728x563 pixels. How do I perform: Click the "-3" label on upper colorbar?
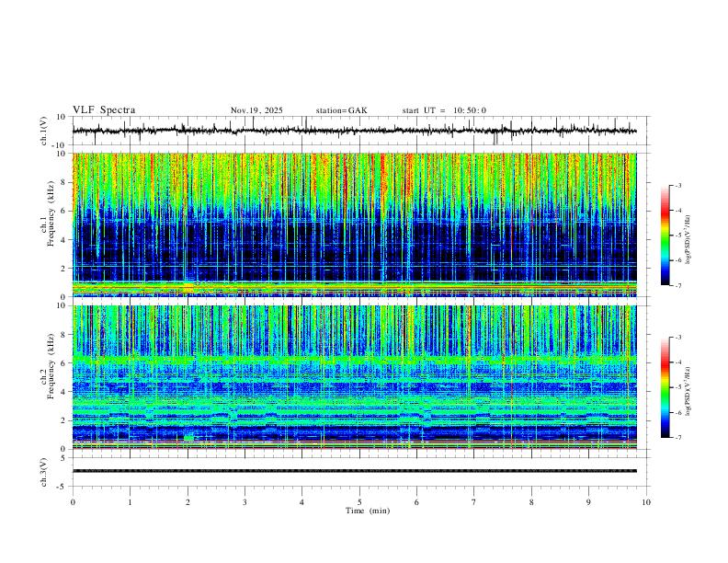[x=677, y=185]
